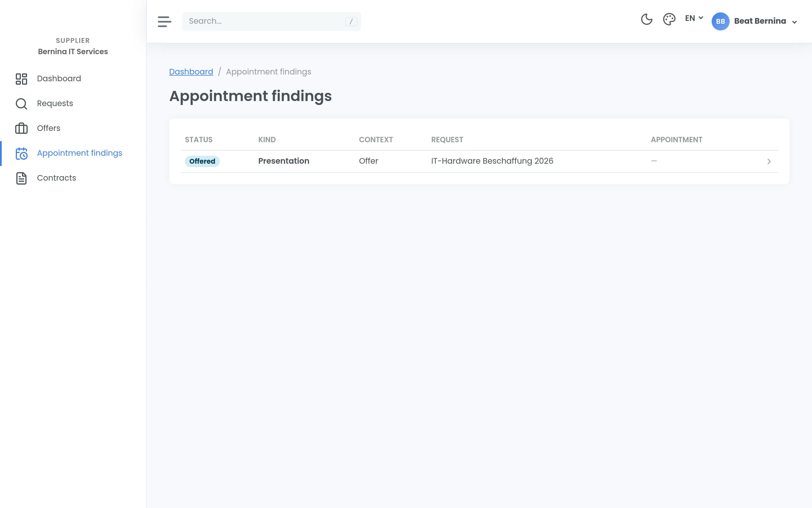The image size is (812, 508).
Task: Click the KIND column header
Action: point(267,140)
